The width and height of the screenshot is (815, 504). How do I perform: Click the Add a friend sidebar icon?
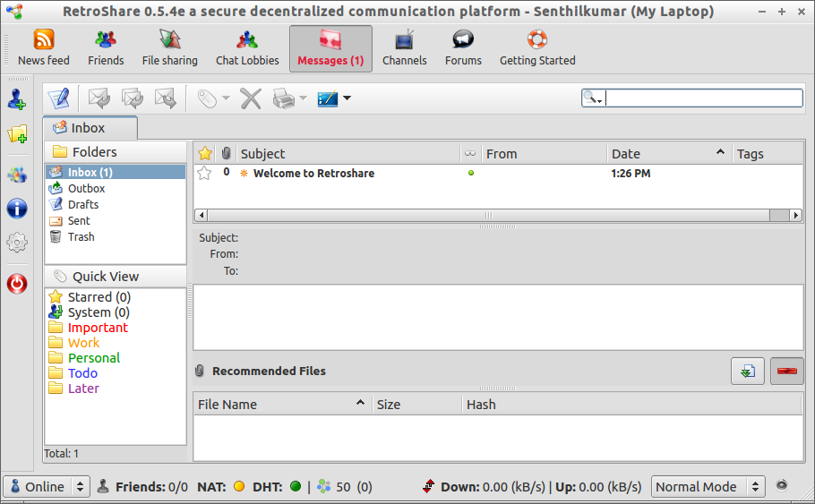pos(17,98)
